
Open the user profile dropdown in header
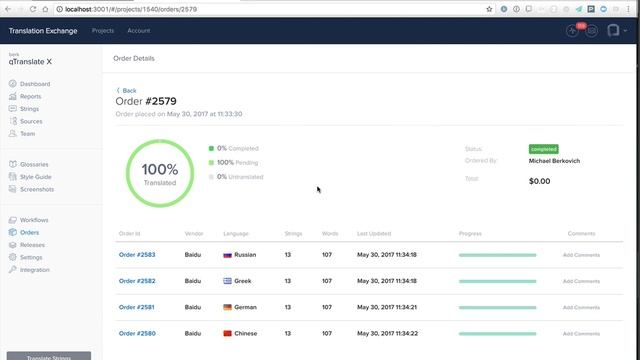click(x=617, y=31)
